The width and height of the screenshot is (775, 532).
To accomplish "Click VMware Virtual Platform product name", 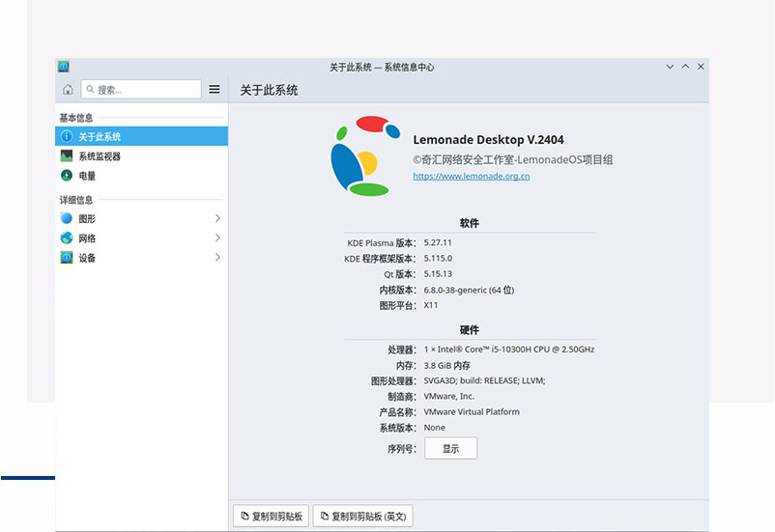I will (x=472, y=412).
